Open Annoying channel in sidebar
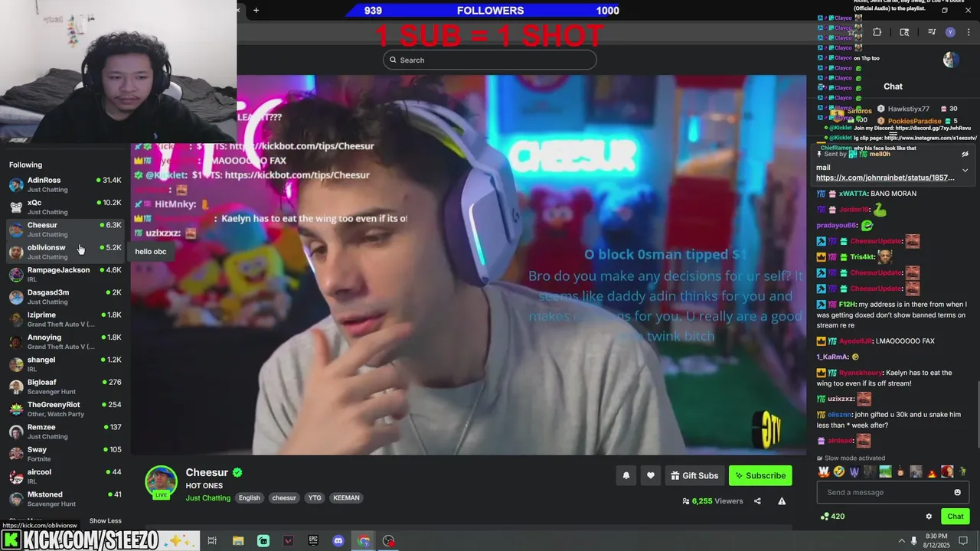980x551 pixels. coord(65,341)
